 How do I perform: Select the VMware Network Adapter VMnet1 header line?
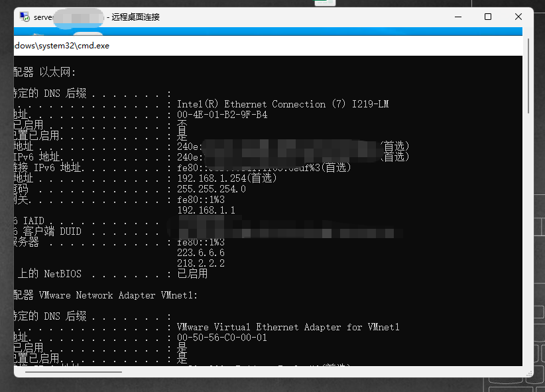(105, 295)
